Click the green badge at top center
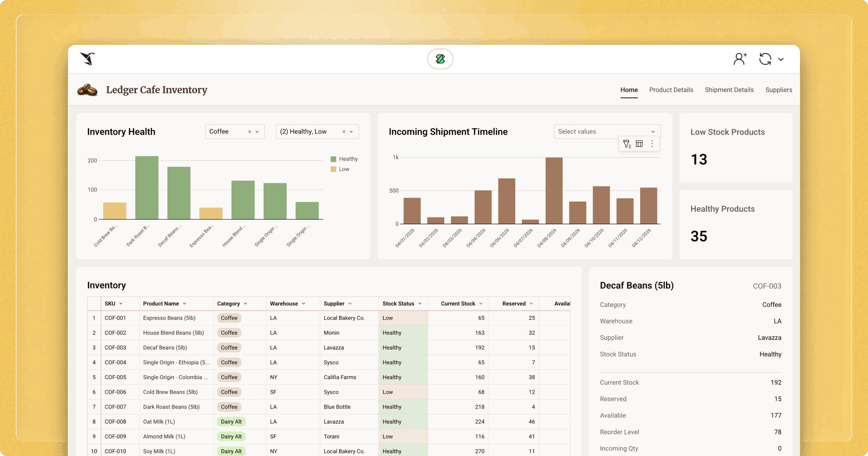The height and width of the screenshot is (456, 868). [x=440, y=59]
